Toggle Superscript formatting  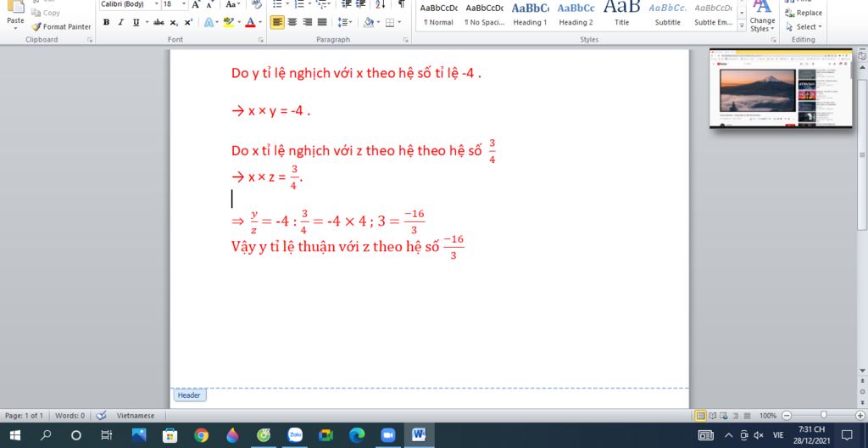(188, 23)
